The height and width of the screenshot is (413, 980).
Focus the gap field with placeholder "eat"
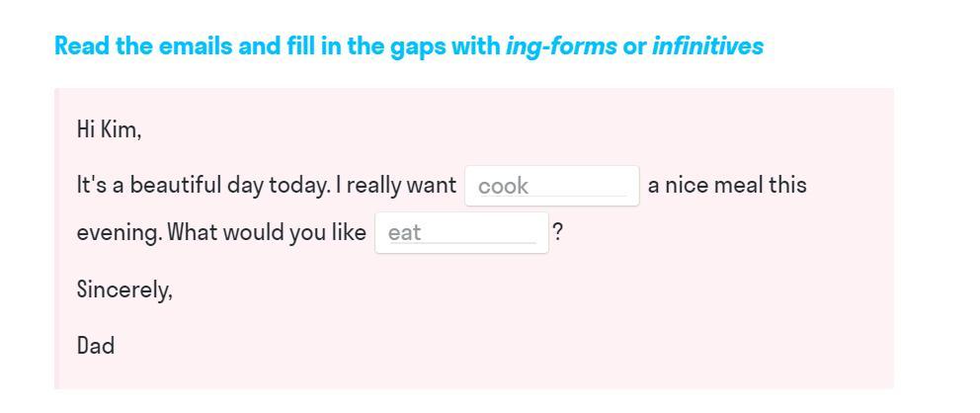click(460, 233)
